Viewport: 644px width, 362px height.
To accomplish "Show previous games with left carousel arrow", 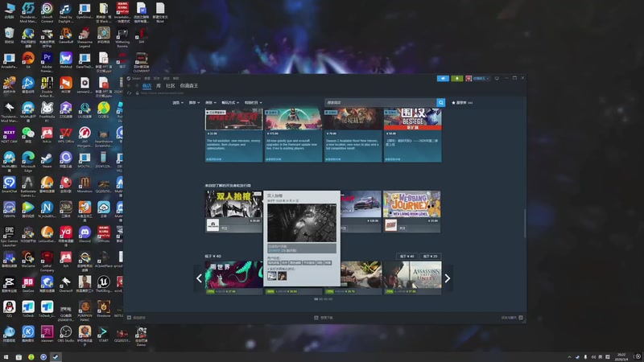I will tap(199, 278).
